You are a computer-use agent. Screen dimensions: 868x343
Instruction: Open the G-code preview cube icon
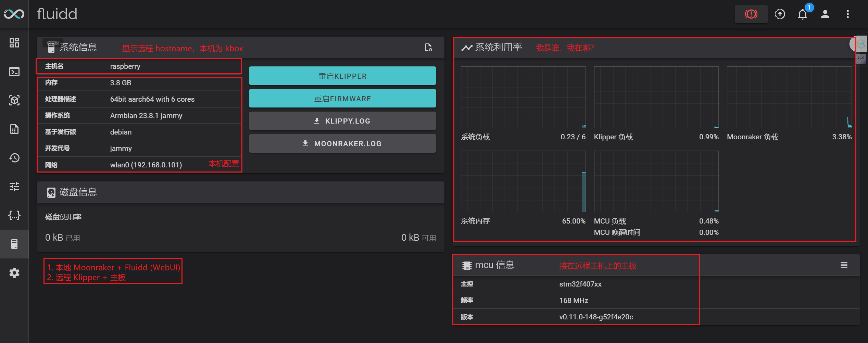[14, 100]
